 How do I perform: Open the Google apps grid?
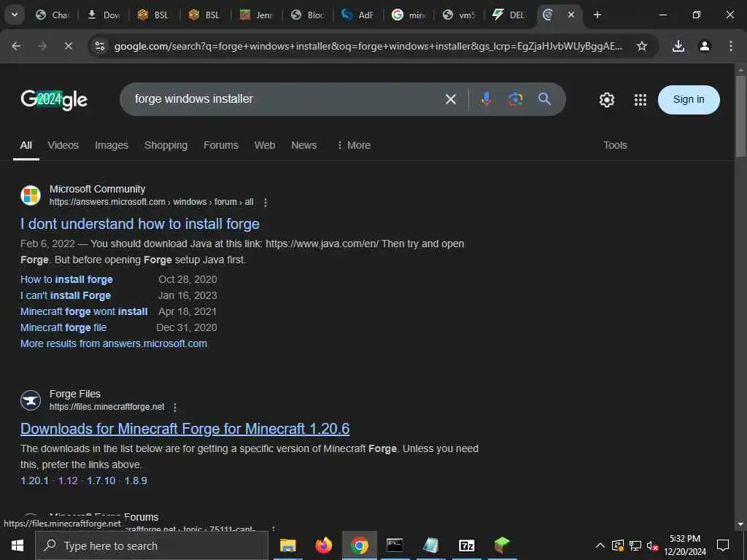point(640,99)
